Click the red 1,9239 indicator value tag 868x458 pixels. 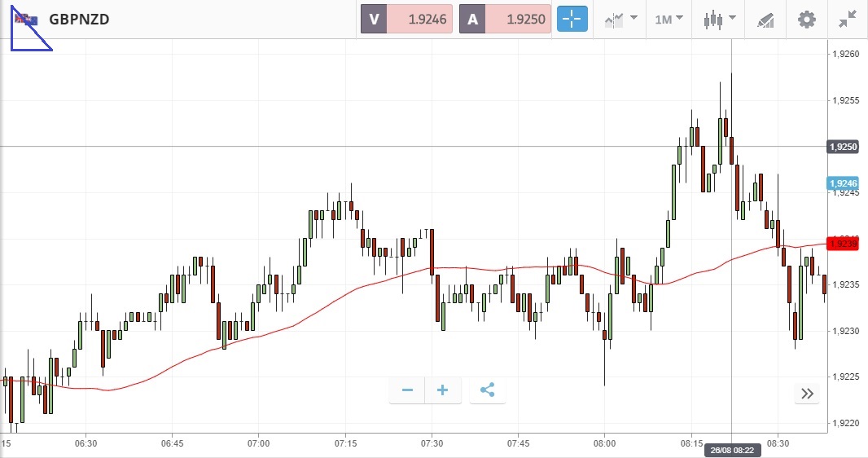[x=842, y=244]
